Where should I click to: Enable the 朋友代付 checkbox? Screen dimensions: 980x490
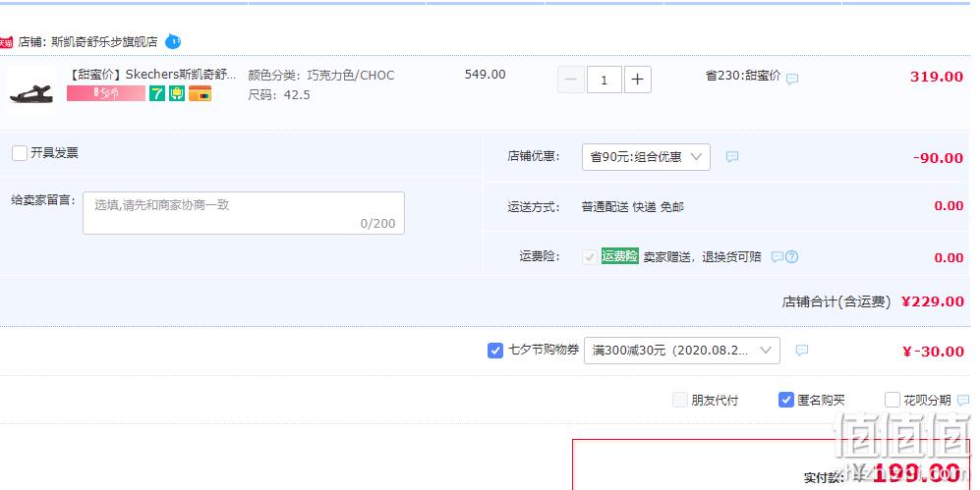pyautogui.click(x=680, y=400)
